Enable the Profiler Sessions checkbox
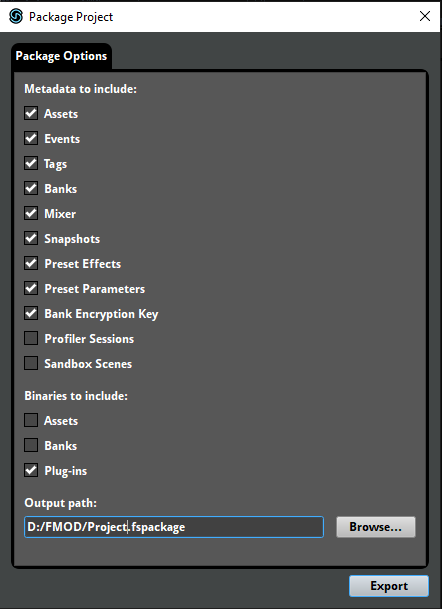Image resolution: width=442 pixels, height=609 pixels. pyautogui.click(x=31, y=338)
